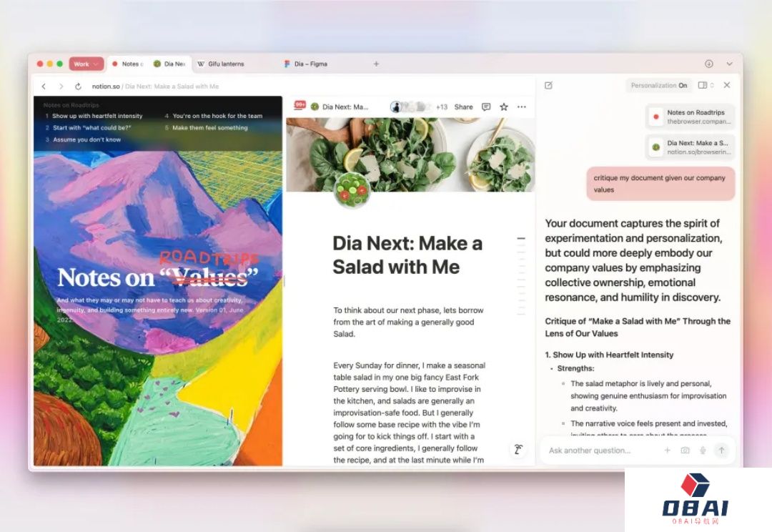The width and height of the screenshot is (772, 532).
Task: Click "The salad metaphor is lively" bullet
Action: (648, 395)
